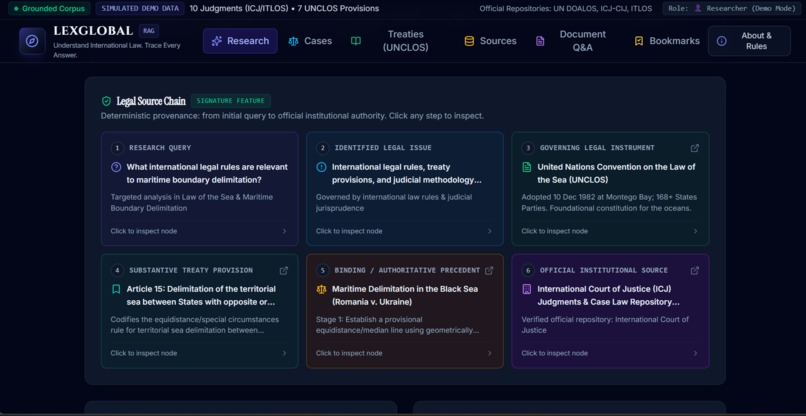Click the question mark icon in Research Query
The width and height of the screenshot is (806, 416).
pyautogui.click(x=116, y=167)
